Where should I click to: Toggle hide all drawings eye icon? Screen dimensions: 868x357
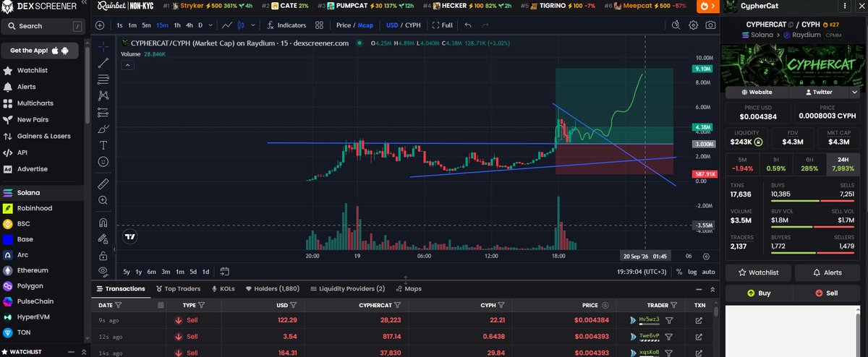103,272
